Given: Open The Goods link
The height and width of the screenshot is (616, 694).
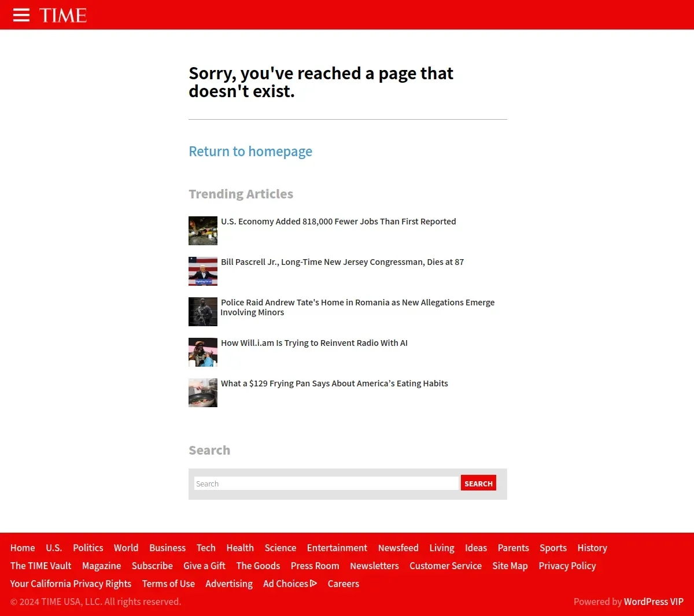Looking at the screenshot, I should pyautogui.click(x=258, y=566).
